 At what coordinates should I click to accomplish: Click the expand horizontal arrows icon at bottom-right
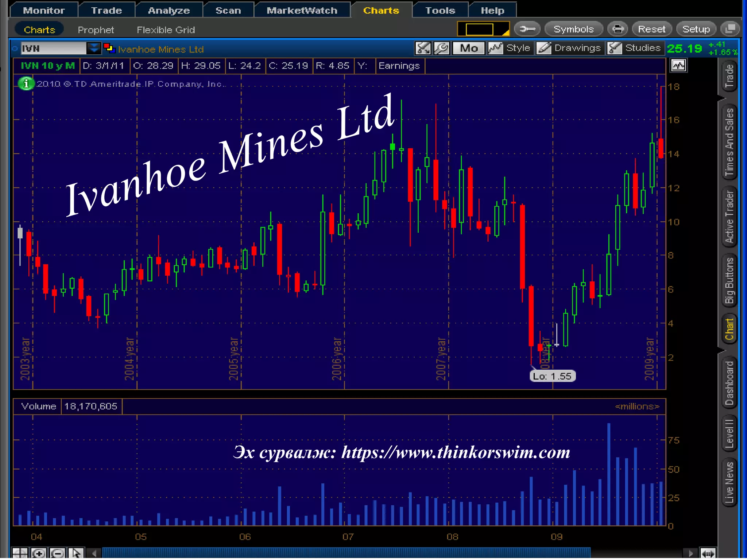(708, 553)
